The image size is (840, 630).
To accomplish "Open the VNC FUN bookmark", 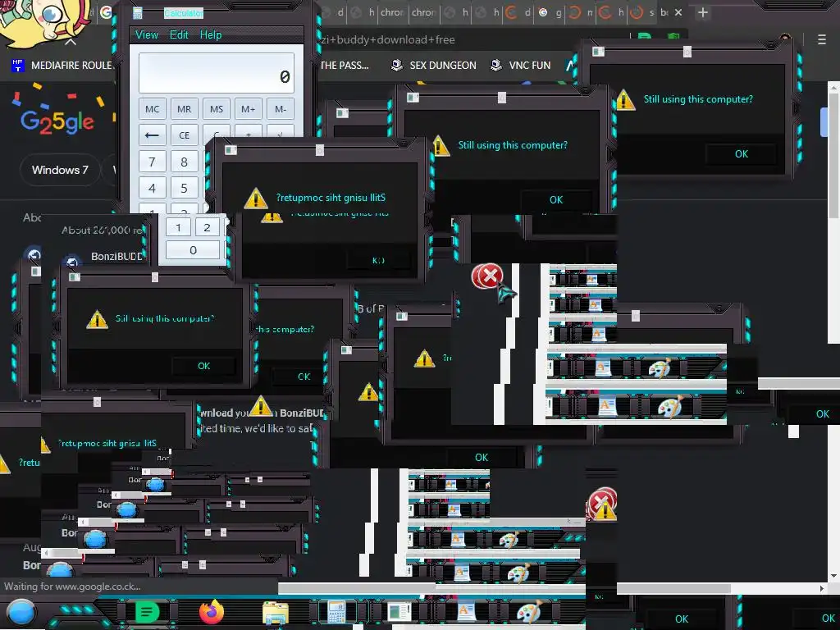I will click(521, 66).
